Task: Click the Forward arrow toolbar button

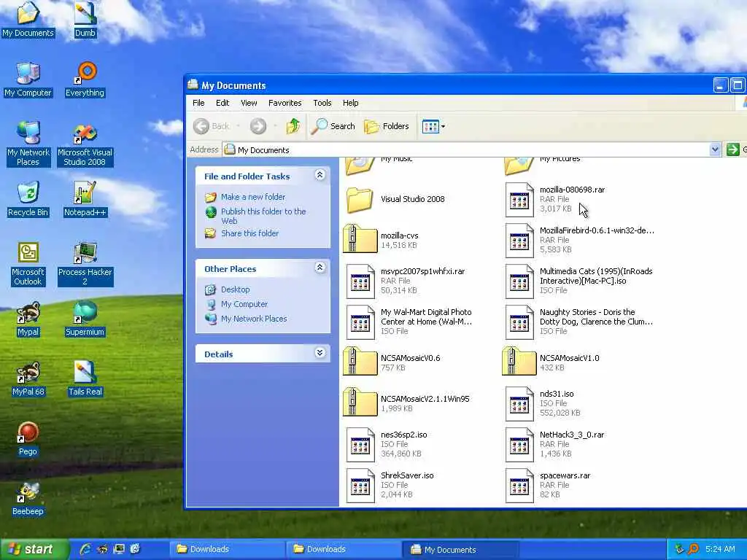Action: coord(258,126)
